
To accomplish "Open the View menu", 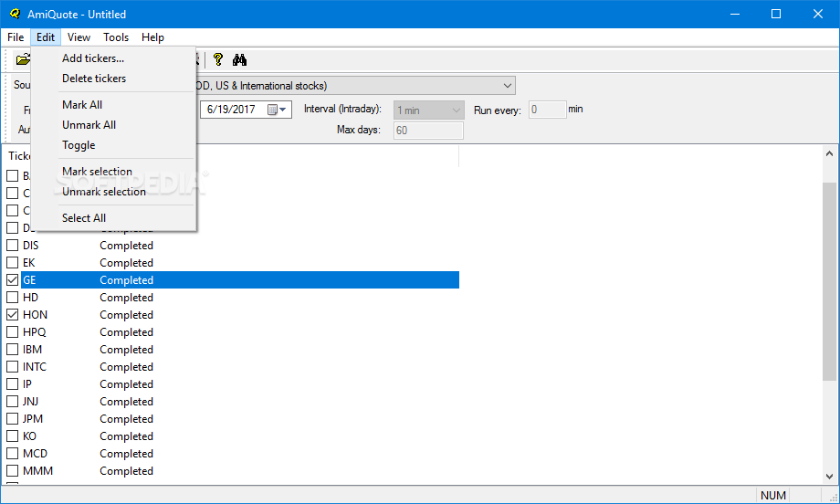I will (79, 37).
